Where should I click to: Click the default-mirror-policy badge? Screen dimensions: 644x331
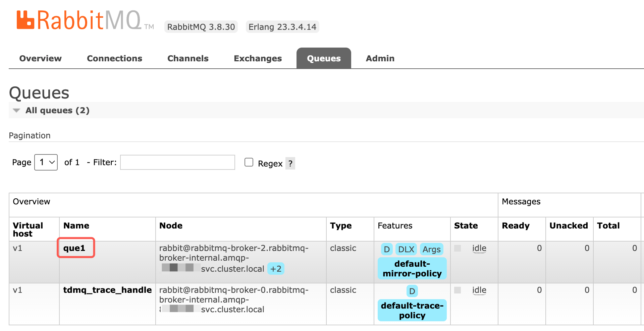(x=412, y=269)
